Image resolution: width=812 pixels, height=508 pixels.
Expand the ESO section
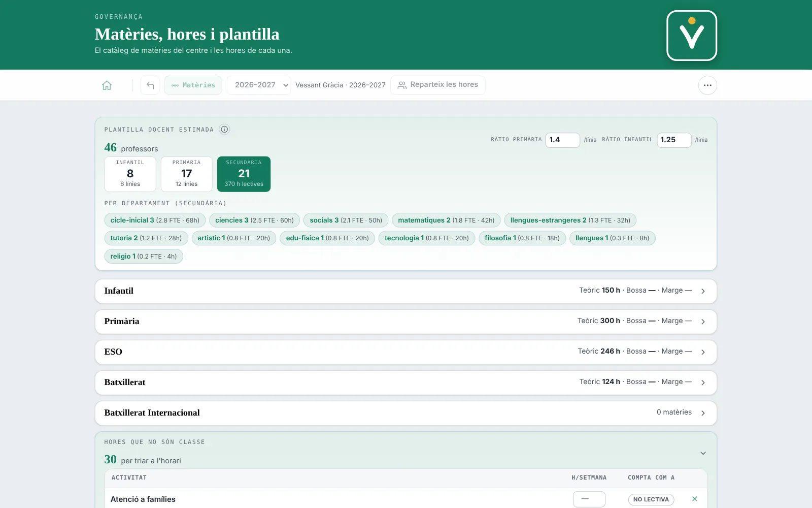[406, 352]
